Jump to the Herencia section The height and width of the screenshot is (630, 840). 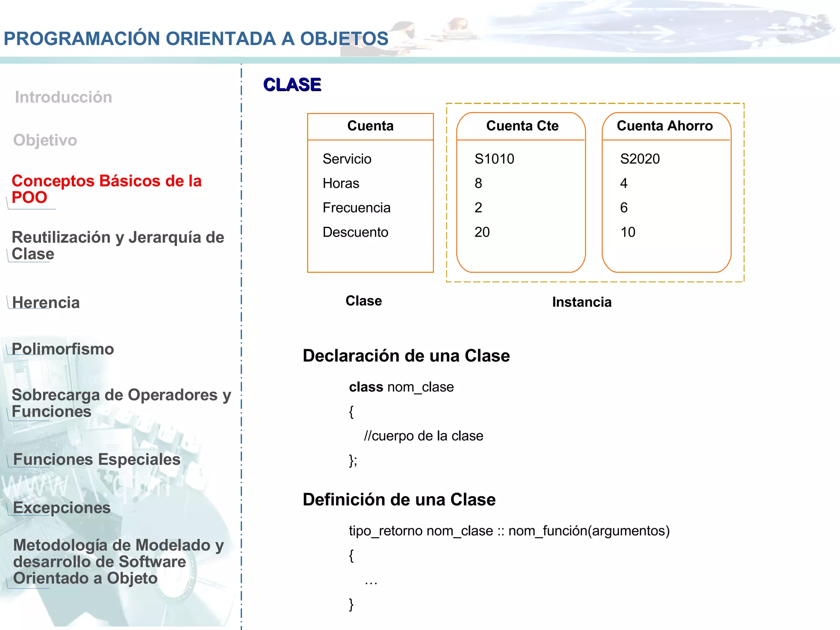tap(46, 302)
